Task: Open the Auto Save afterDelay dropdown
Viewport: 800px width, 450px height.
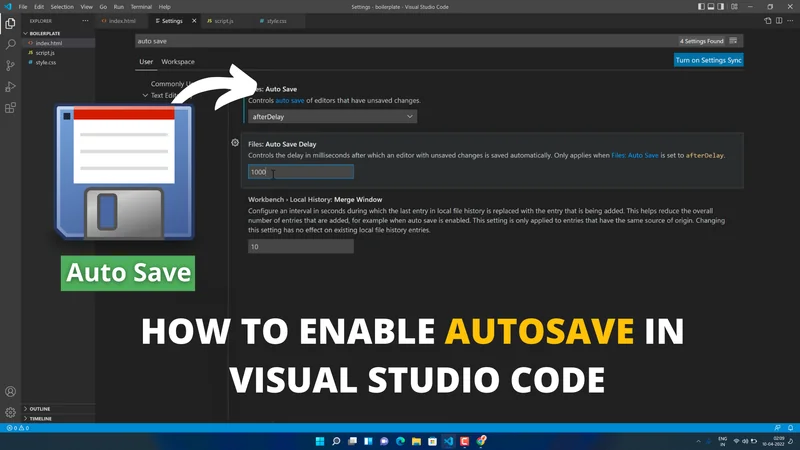Action: pos(332,117)
